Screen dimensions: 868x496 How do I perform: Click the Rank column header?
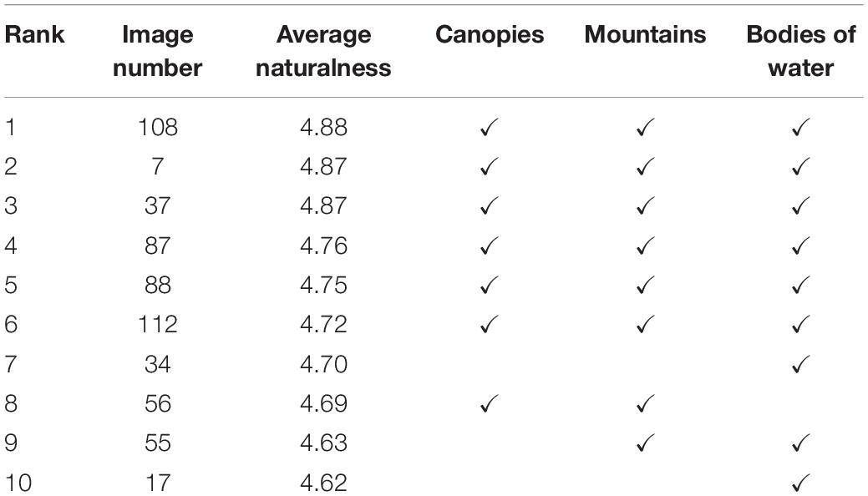[x=35, y=34]
